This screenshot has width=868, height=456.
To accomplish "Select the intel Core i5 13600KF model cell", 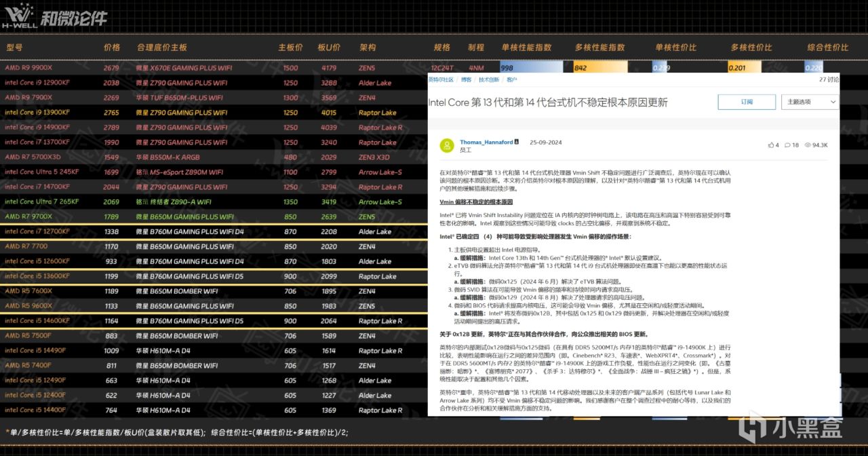I will [37, 276].
